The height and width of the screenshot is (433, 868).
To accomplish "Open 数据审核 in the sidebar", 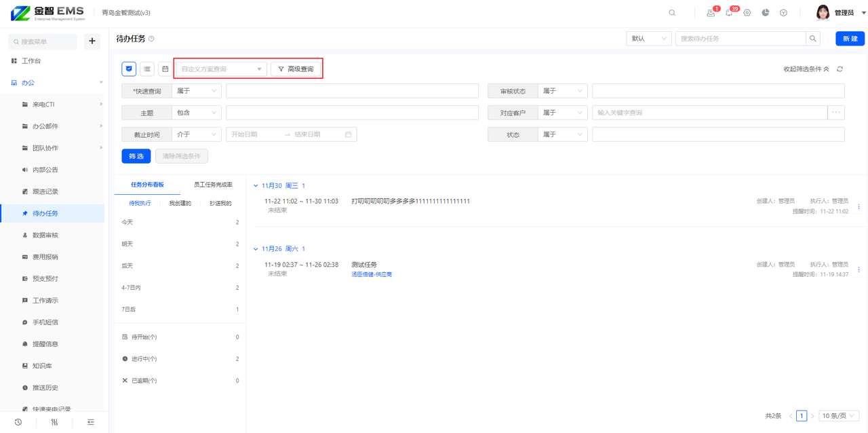I will (x=45, y=235).
